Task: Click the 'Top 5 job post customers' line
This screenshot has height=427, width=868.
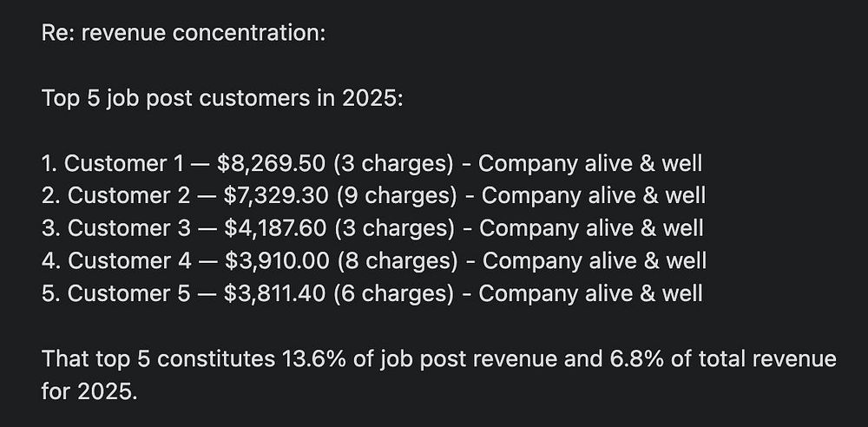Action: tap(222, 99)
